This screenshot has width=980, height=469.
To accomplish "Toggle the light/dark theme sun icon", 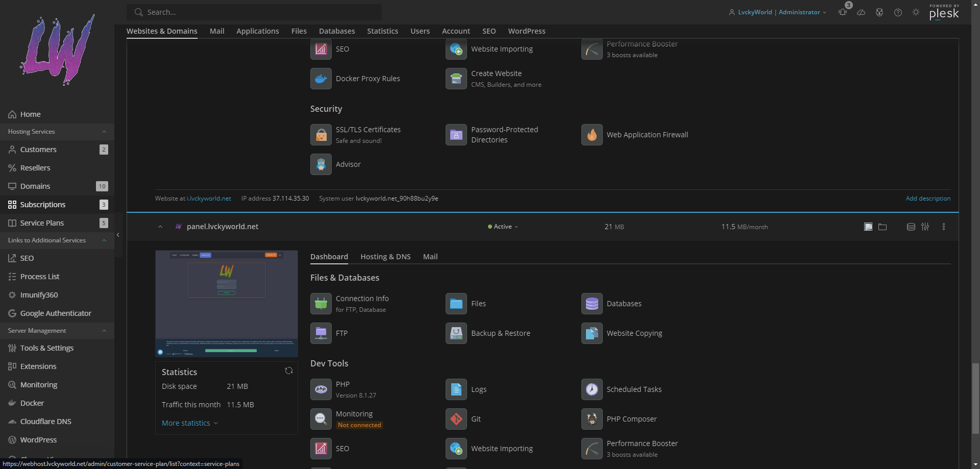I will [x=916, y=12].
